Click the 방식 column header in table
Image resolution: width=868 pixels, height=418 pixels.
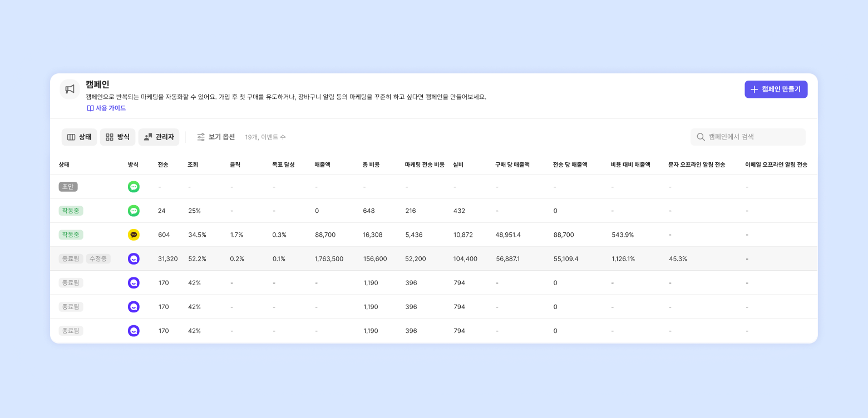tap(133, 165)
